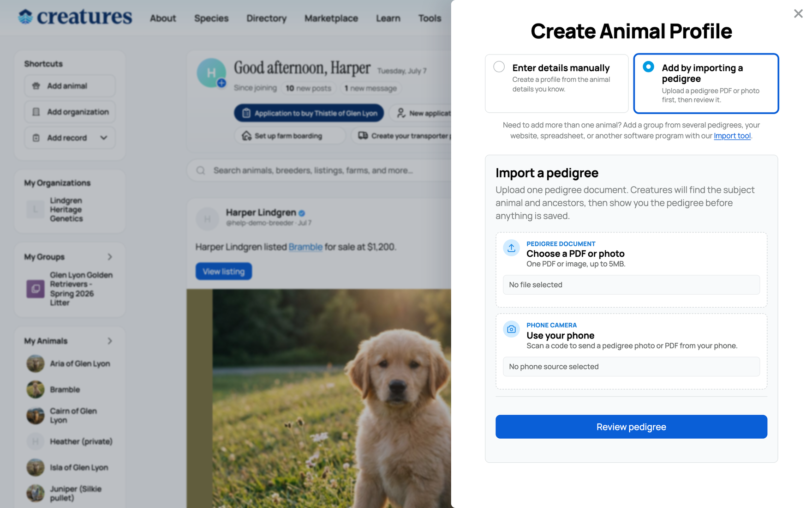Click the View listing button
Viewport: 812px width, 508px height.
click(x=224, y=272)
